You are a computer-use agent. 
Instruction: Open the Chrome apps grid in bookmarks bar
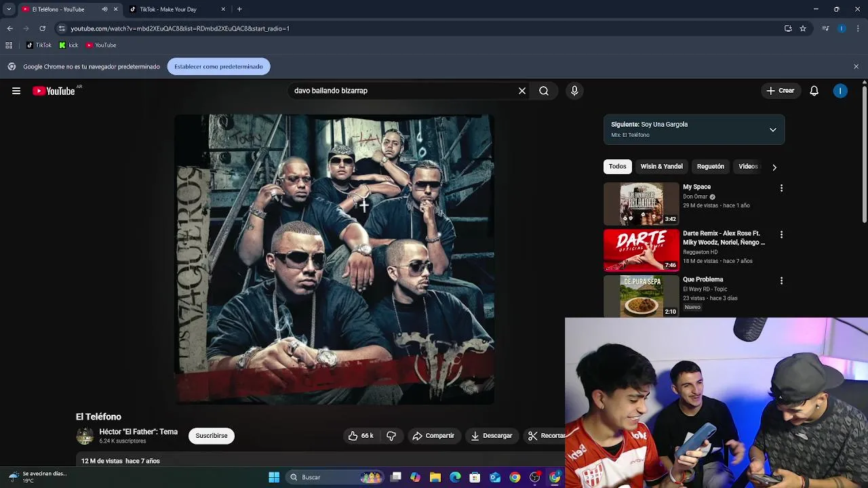coord(9,45)
